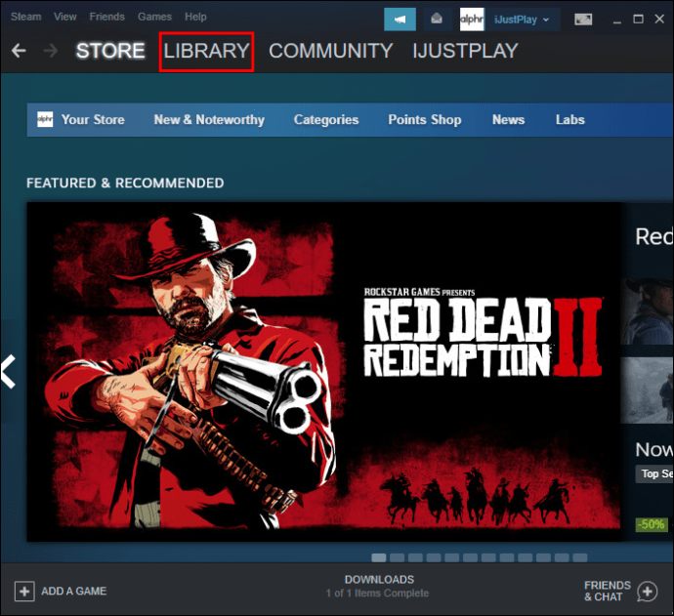View the upper game screenshot thumbnail
Viewport: 674px width, 616px height.
coord(648,311)
